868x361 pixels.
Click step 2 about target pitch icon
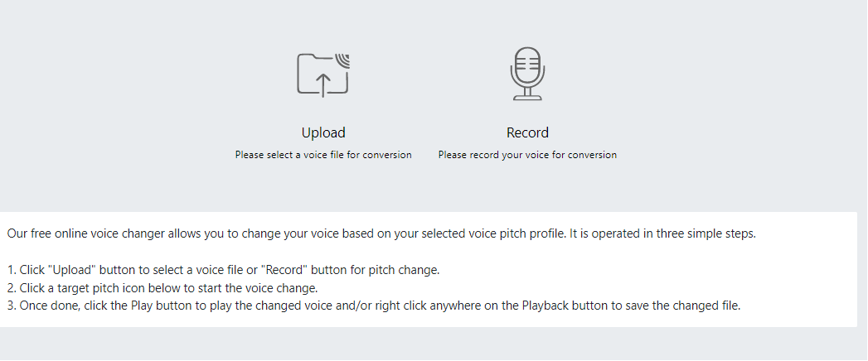pyautogui.click(x=162, y=288)
